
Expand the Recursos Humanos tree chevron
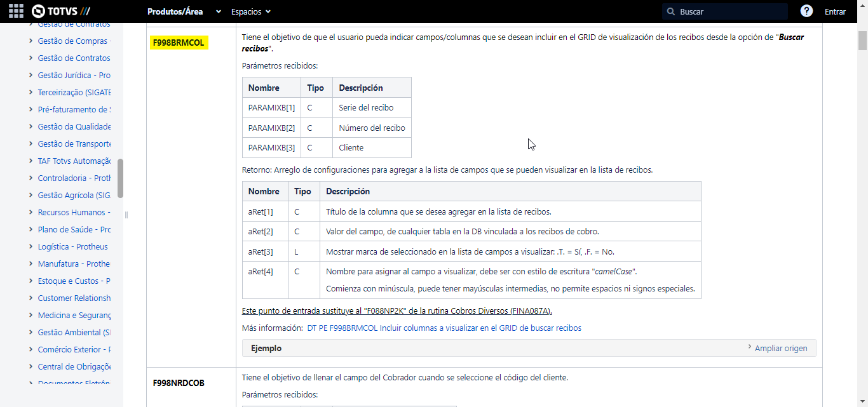[31, 212]
